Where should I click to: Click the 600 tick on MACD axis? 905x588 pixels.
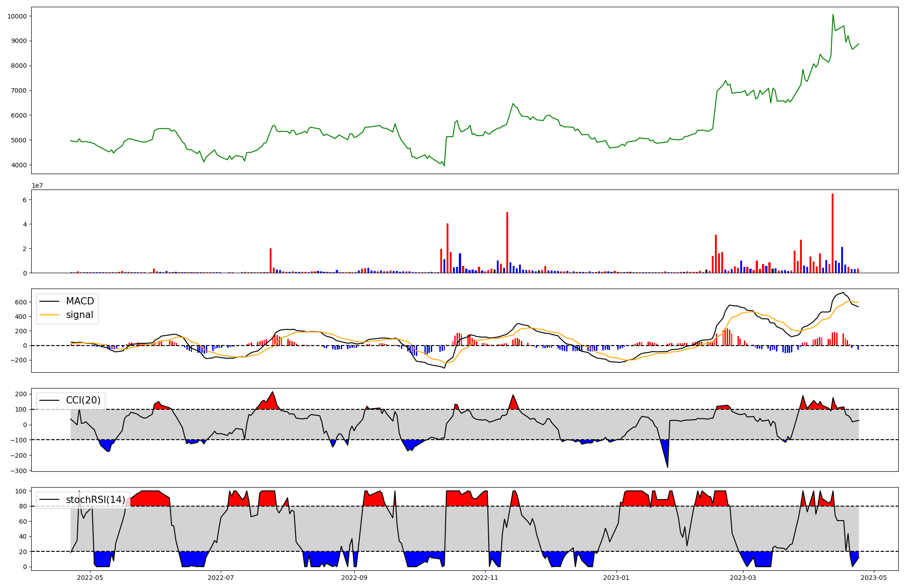coord(21,302)
